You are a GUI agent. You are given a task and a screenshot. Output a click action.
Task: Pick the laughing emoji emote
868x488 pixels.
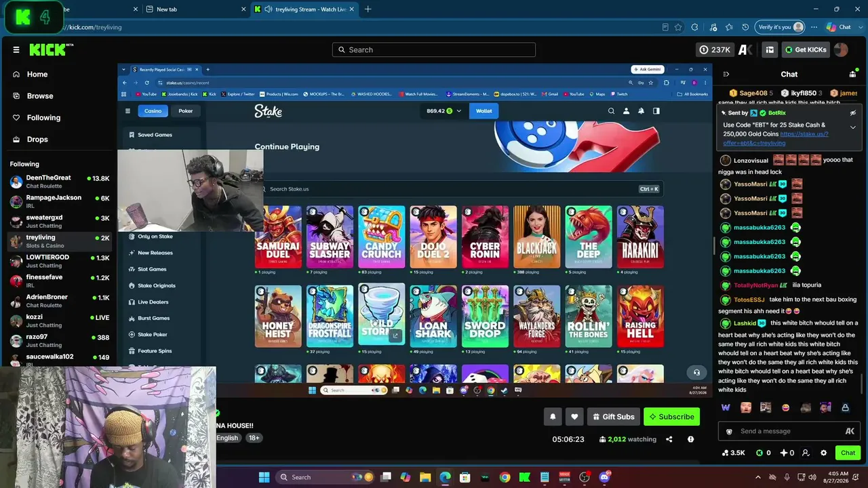pyautogui.click(x=786, y=407)
